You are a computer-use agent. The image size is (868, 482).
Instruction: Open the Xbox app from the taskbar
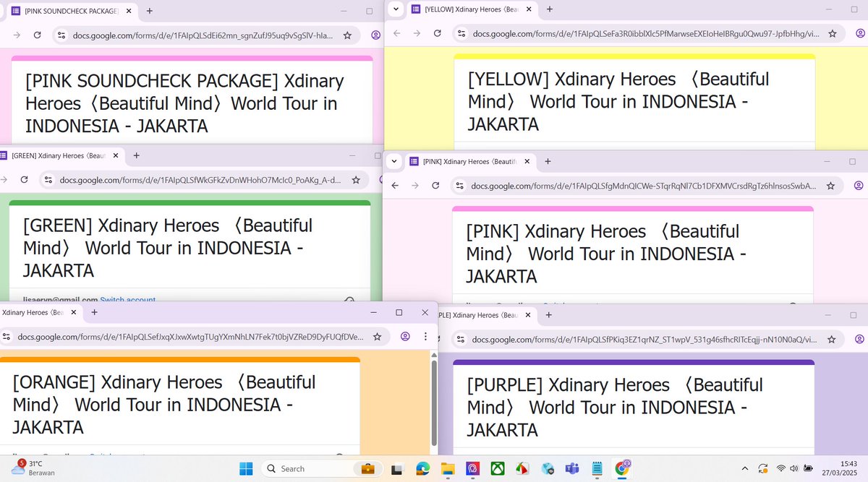click(497, 468)
